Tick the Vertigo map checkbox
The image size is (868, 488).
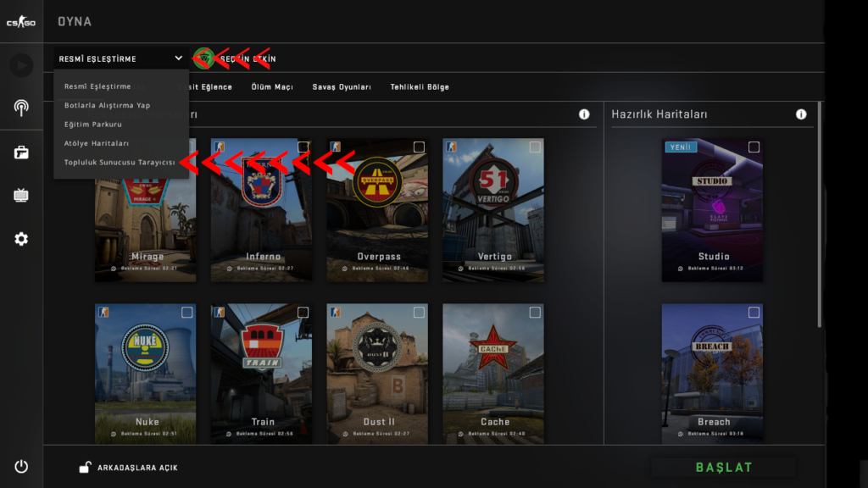tap(534, 147)
